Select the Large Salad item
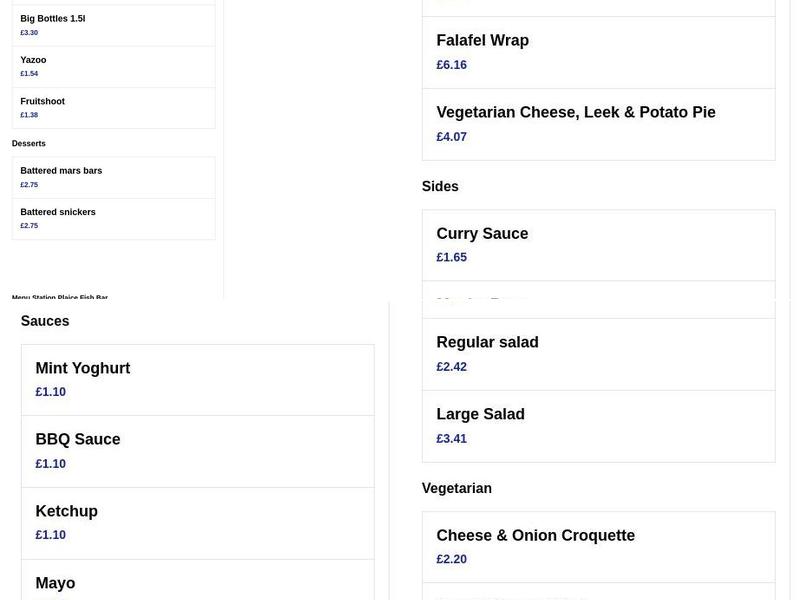The height and width of the screenshot is (600, 800). coord(480,413)
